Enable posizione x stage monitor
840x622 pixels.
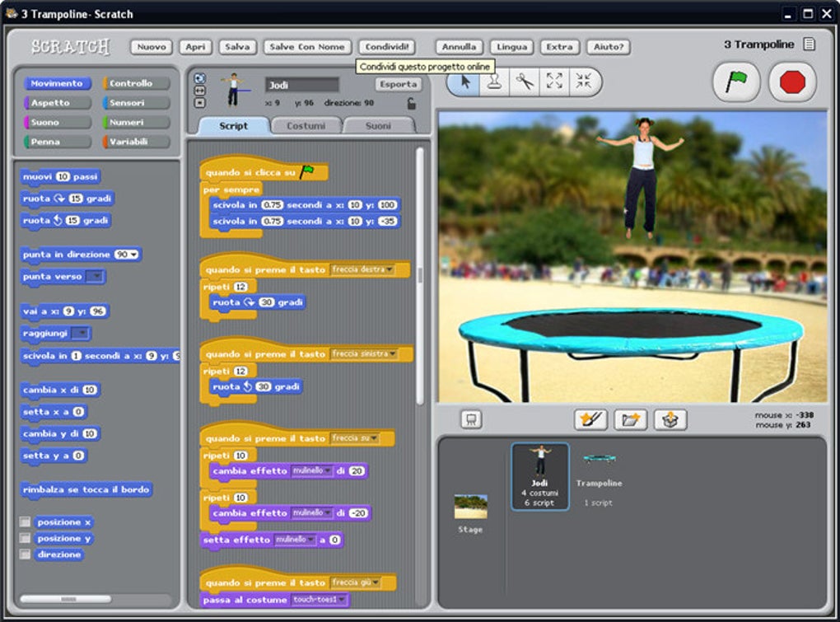tap(25, 521)
